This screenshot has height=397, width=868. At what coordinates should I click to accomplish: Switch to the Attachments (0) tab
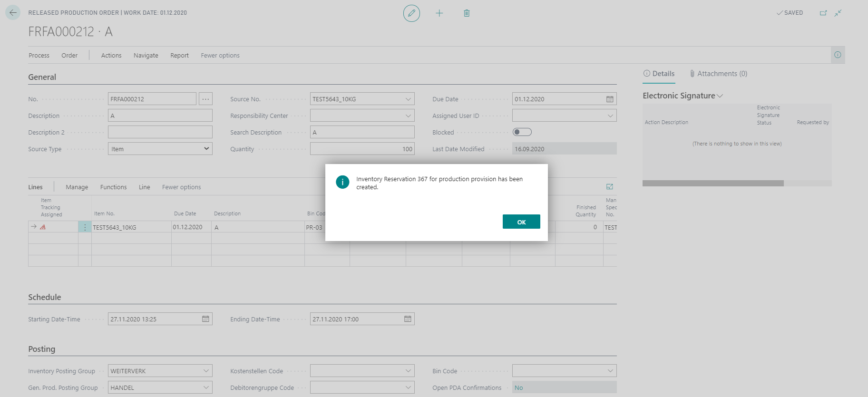click(x=718, y=74)
